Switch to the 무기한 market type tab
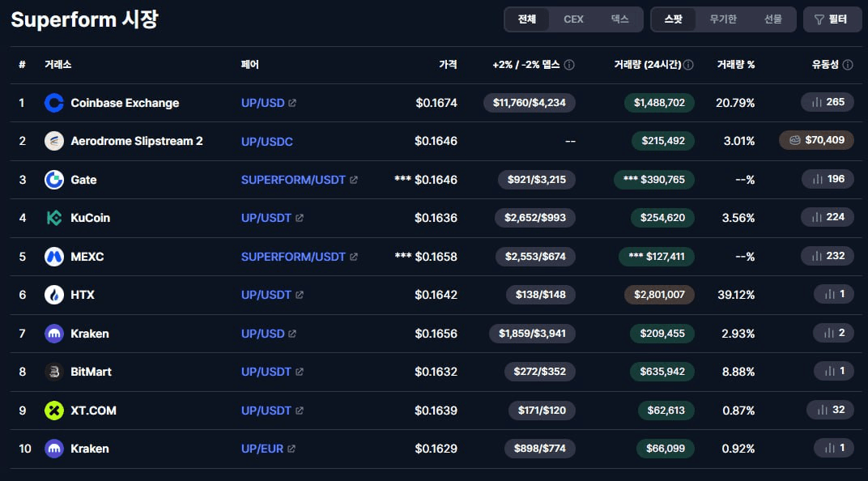 pyautogui.click(x=723, y=19)
